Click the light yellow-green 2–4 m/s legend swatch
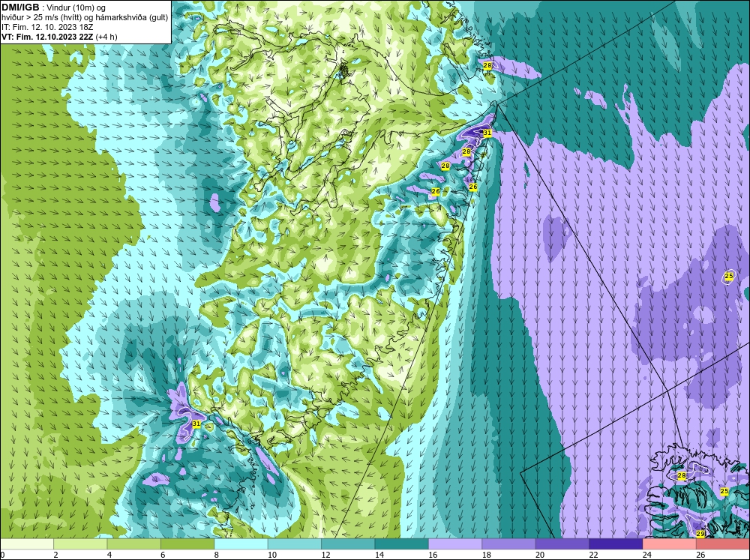This screenshot has width=750, height=560. tap(80, 544)
